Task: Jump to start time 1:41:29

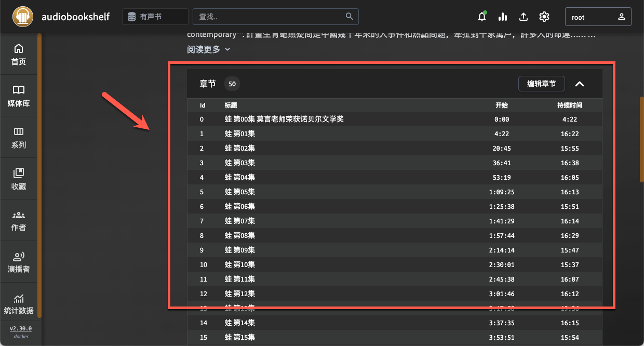Action: (x=502, y=221)
